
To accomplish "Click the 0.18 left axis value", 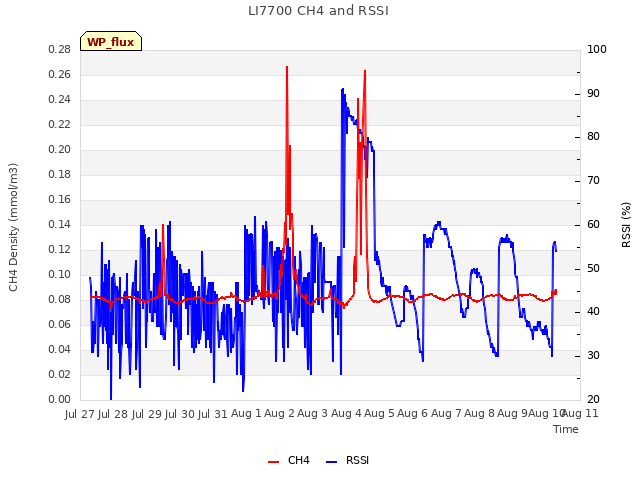I will [x=60, y=175].
